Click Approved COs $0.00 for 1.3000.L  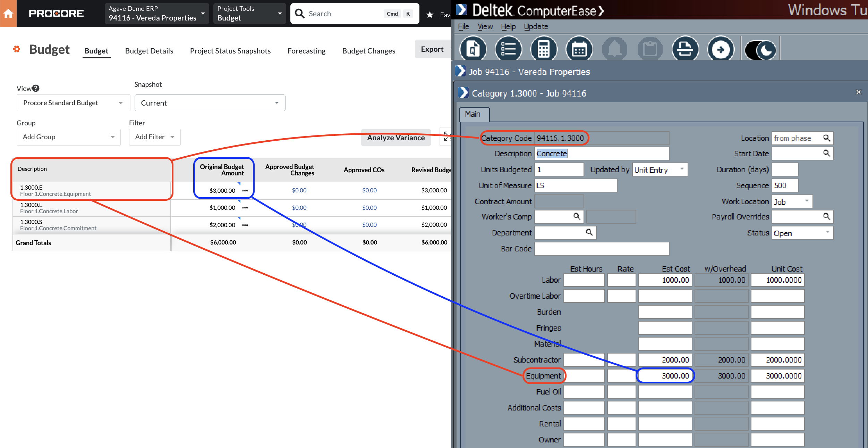[x=369, y=208]
